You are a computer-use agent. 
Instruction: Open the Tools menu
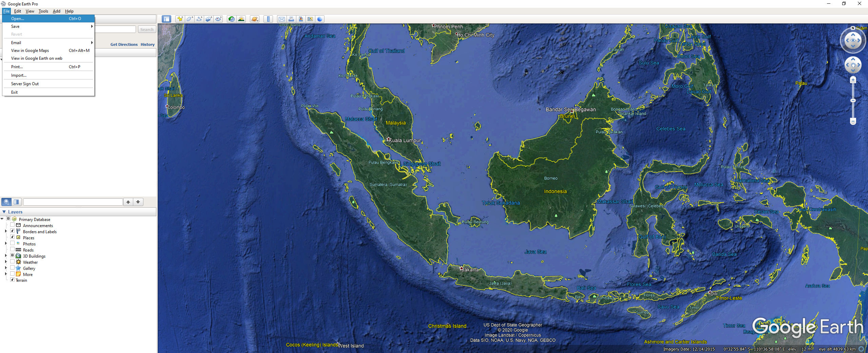point(43,11)
